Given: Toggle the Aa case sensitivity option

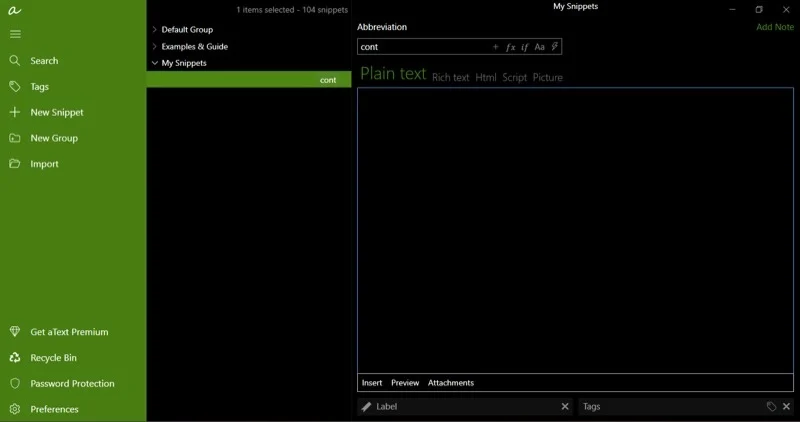Looking at the screenshot, I should coord(539,47).
